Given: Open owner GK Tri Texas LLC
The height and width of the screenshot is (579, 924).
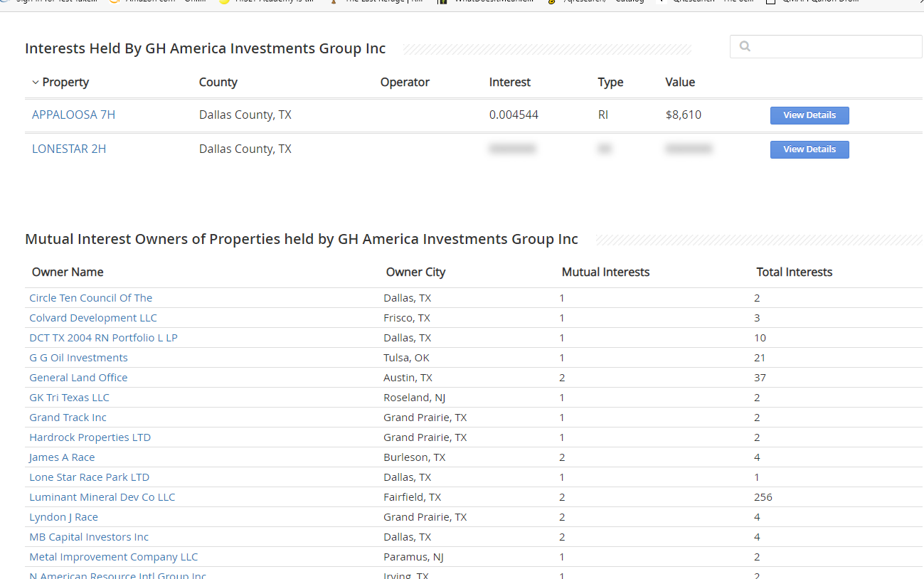Looking at the screenshot, I should (69, 397).
